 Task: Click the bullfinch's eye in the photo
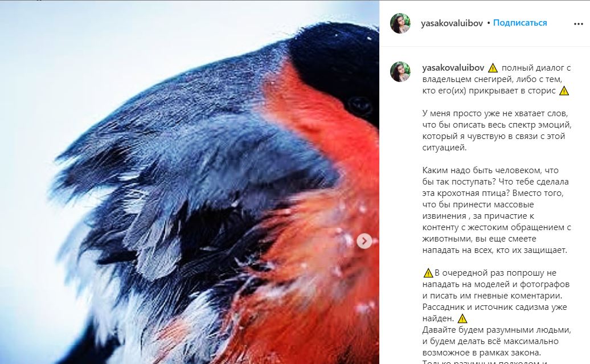(359, 103)
